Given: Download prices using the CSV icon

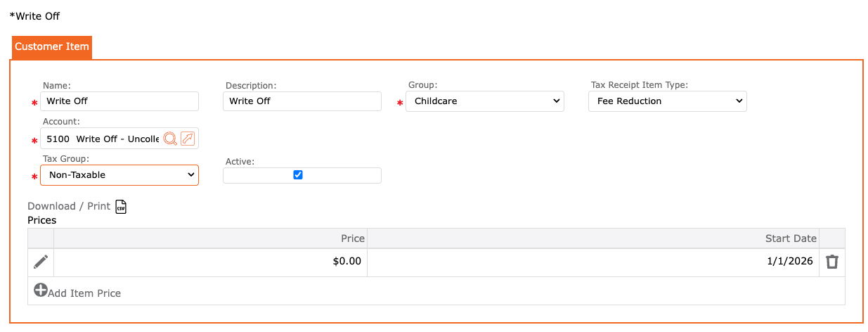Looking at the screenshot, I should tap(121, 206).
